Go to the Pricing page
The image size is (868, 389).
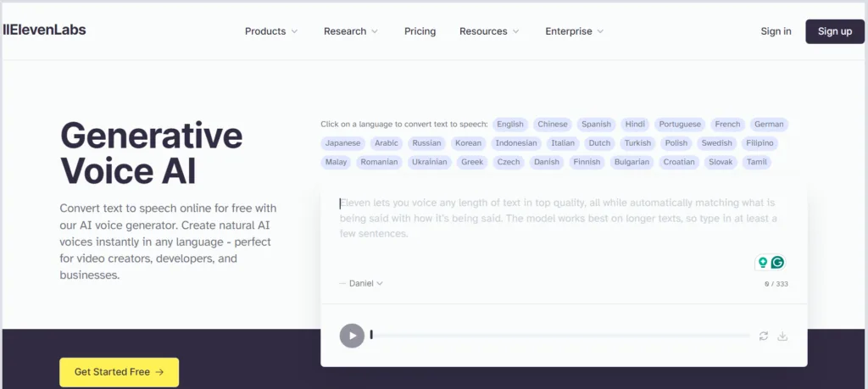[420, 31]
